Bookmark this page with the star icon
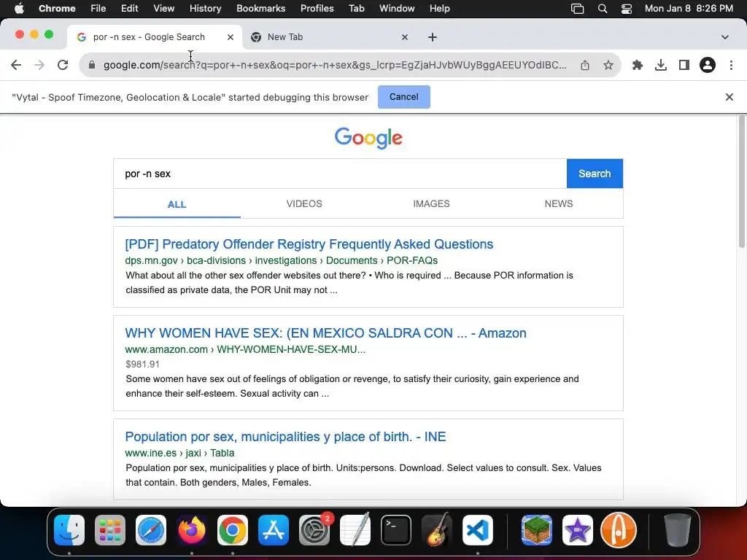The image size is (747, 560). (608, 65)
